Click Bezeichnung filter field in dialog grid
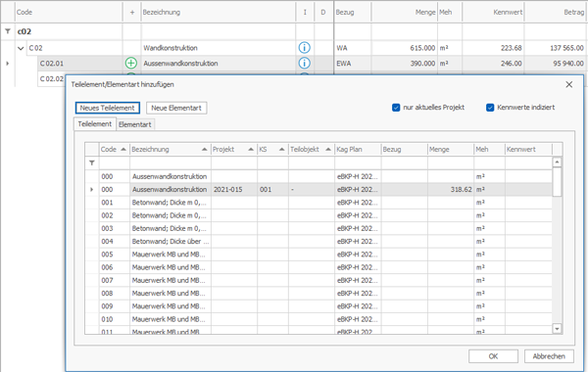The image size is (588, 372). 171,163
